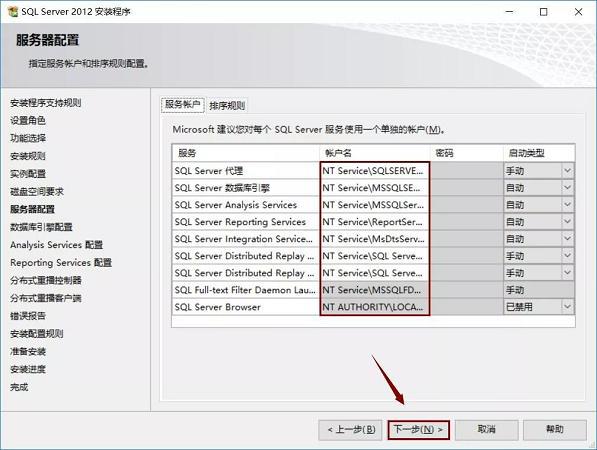
Task: Click 准备安装 step in sidebar
Action: coord(28,351)
